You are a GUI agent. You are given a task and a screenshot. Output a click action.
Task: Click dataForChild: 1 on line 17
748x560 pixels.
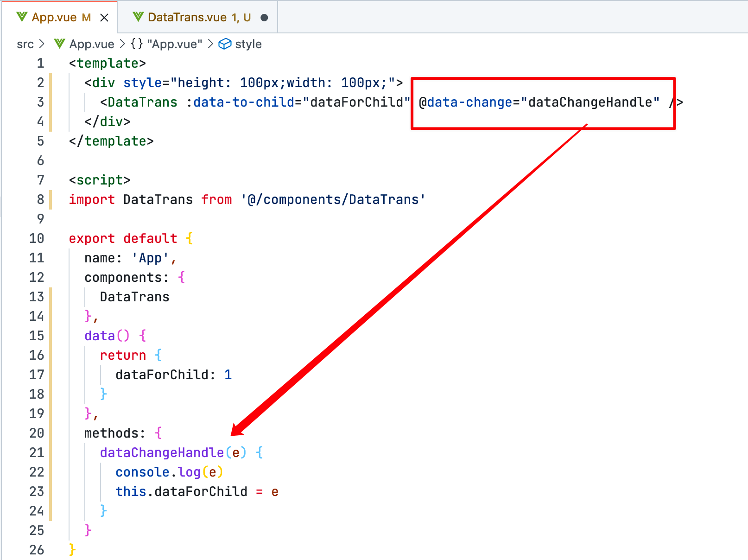click(174, 375)
